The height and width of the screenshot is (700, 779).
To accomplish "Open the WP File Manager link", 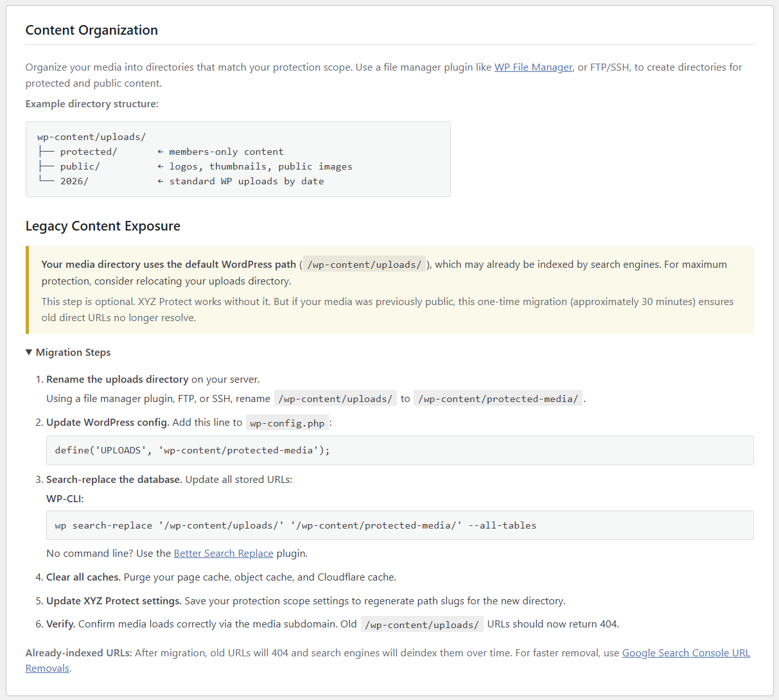I will (x=533, y=67).
